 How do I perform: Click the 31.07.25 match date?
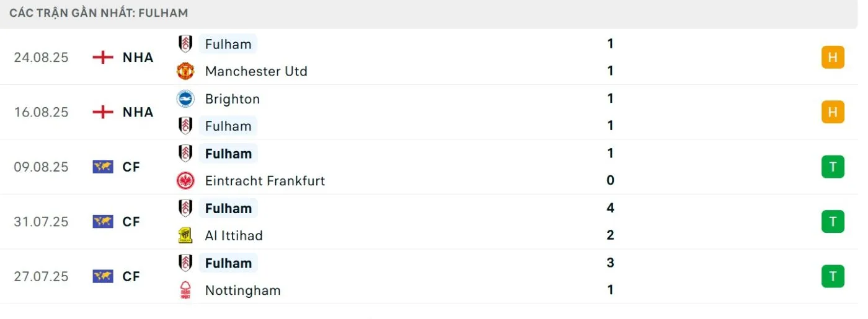pos(41,222)
